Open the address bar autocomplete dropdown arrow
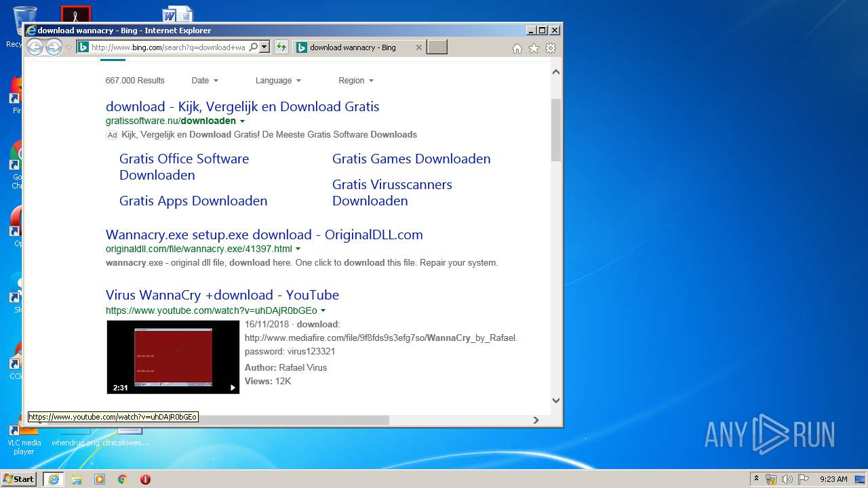 pyautogui.click(x=264, y=47)
